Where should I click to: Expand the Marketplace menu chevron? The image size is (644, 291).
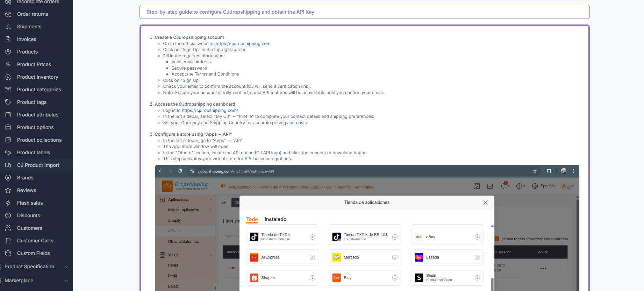[66, 281]
